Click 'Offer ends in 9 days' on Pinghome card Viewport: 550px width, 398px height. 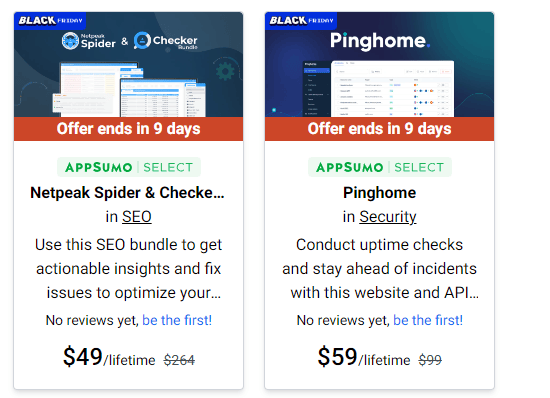(x=380, y=129)
